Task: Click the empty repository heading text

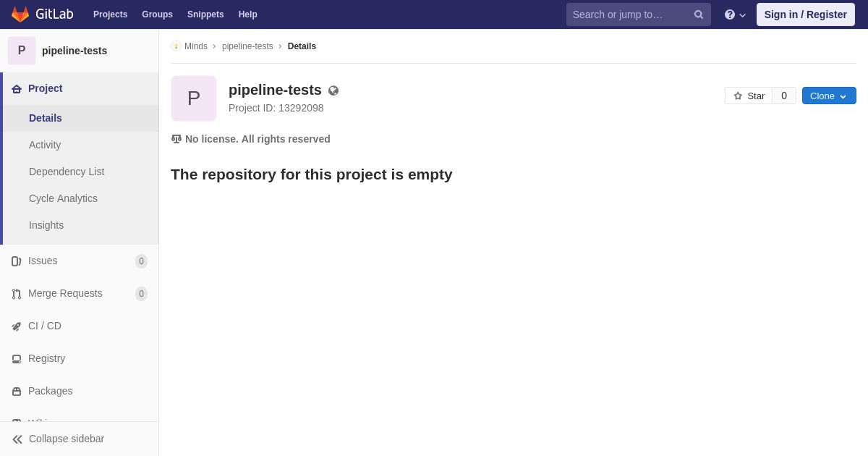Action: (x=312, y=174)
